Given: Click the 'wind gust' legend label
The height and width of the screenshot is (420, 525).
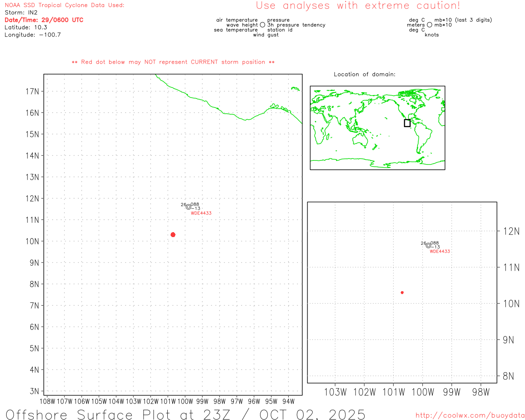Looking at the screenshot, I should coord(266,35).
